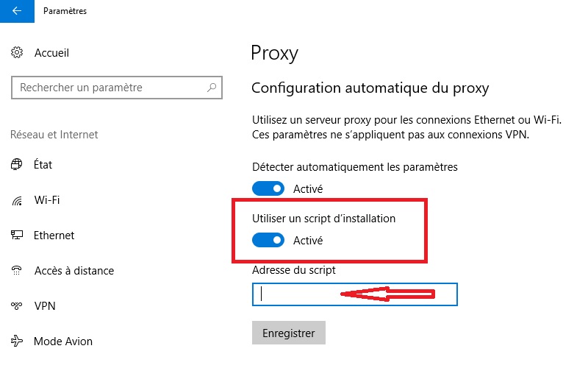
Task: Click the Accueil gear icon
Action: coord(17,52)
